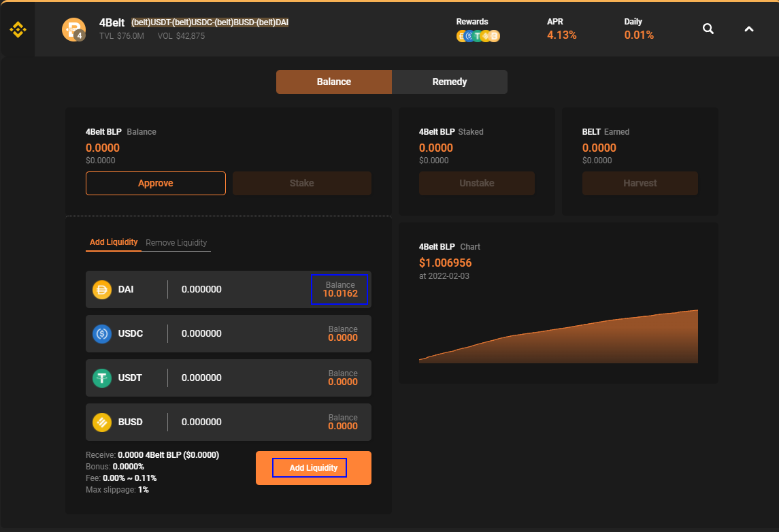Click the APR value 4.13%
779x532 pixels.
pyautogui.click(x=562, y=35)
